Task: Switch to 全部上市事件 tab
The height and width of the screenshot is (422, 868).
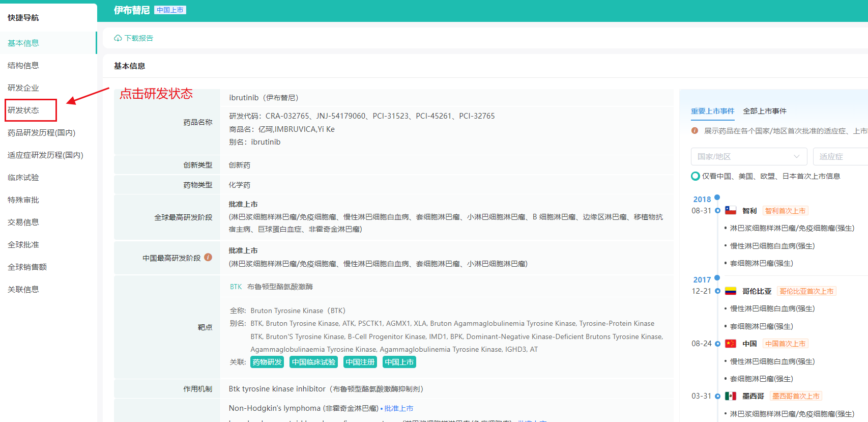Action: [x=765, y=111]
